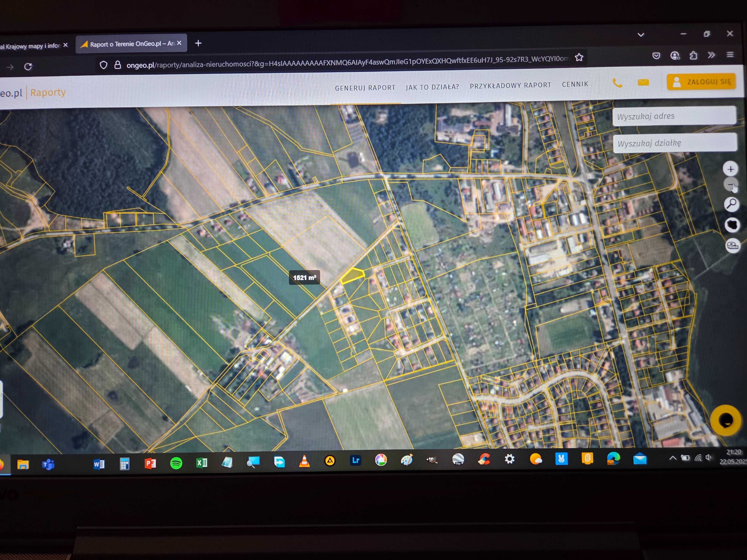Screen dimensions: 747x560
Task: Click the Raporty logo link
Action: [x=48, y=92]
